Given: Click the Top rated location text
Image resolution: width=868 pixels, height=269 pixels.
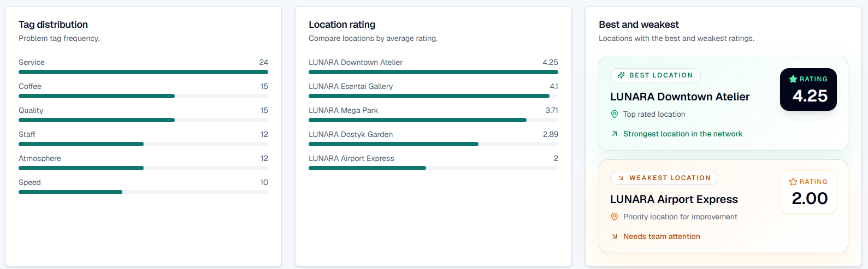Looking at the screenshot, I should (654, 114).
